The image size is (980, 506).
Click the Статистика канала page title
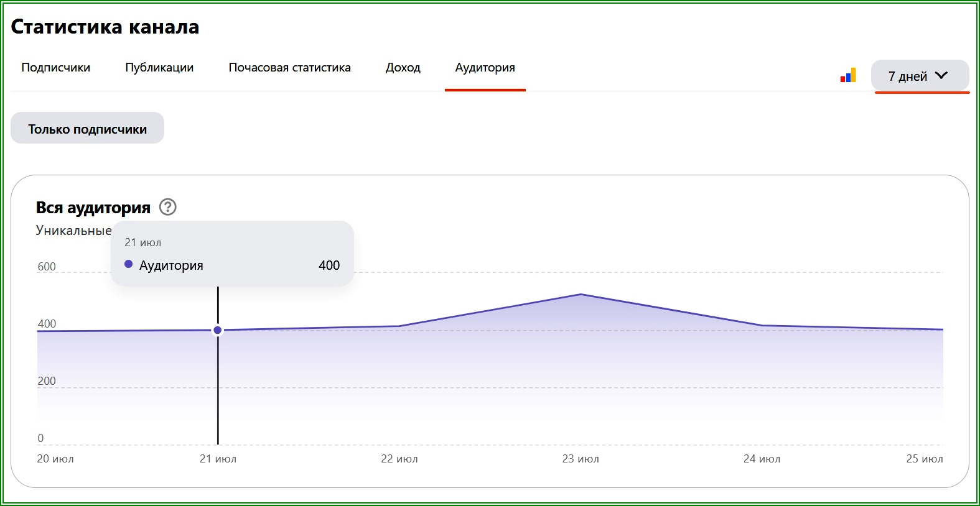click(105, 27)
